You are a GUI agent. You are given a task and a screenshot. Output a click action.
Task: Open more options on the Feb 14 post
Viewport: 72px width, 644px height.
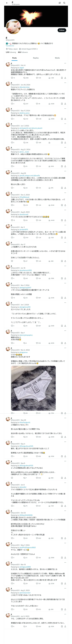pyautogui.click(x=65, y=63)
